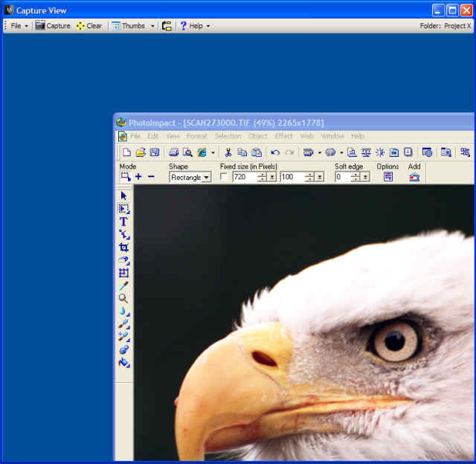Expand the digital camera dropdown arrow

click(x=341, y=152)
